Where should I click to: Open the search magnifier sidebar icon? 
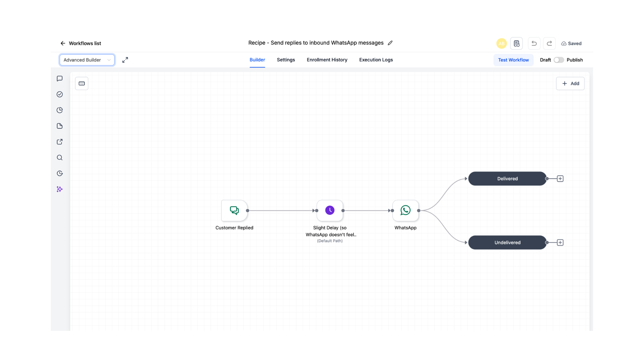(60, 158)
